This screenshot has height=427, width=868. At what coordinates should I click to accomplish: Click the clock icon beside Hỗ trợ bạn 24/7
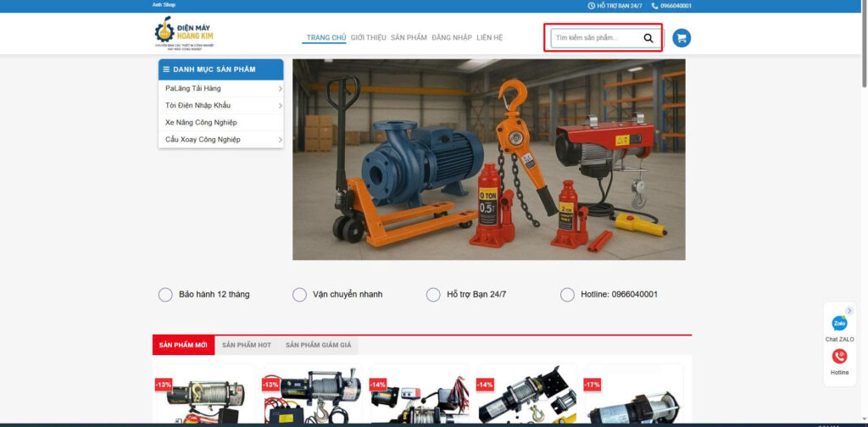[x=592, y=6]
